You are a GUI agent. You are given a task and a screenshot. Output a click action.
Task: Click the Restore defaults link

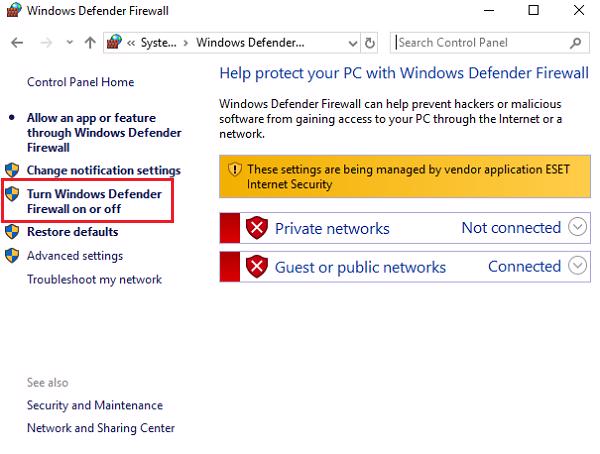(72, 232)
